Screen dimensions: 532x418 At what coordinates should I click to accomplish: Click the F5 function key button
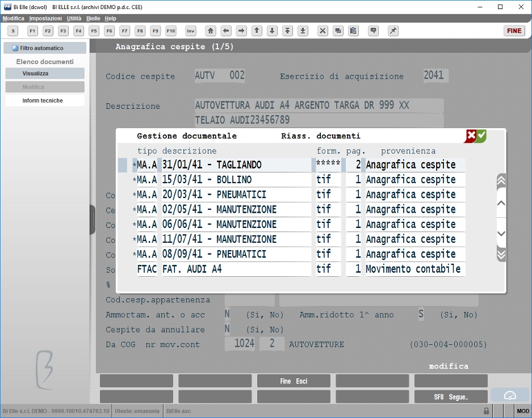click(94, 31)
